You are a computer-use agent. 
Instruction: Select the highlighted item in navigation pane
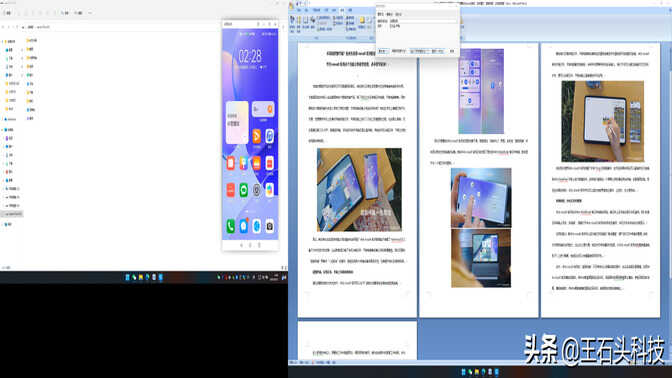coord(12,214)
